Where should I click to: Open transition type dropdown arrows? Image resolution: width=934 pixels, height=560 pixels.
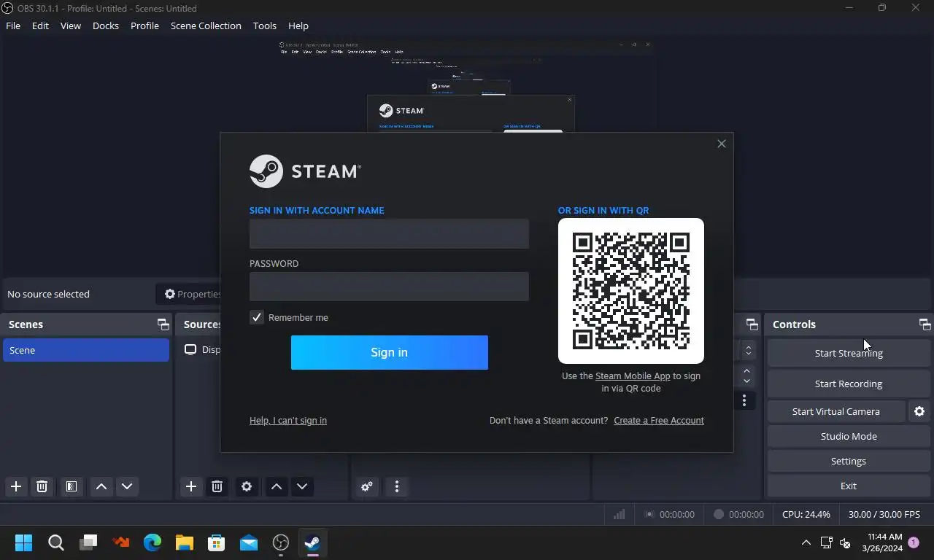point(748,350)
